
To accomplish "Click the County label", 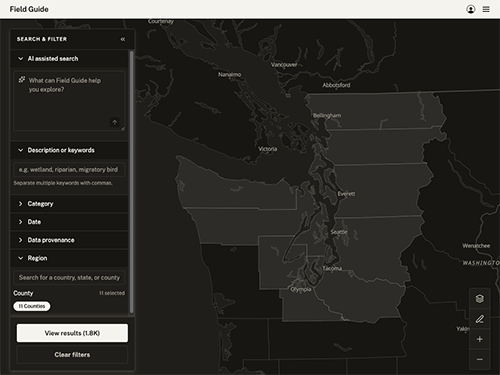I will coord(23,293).
